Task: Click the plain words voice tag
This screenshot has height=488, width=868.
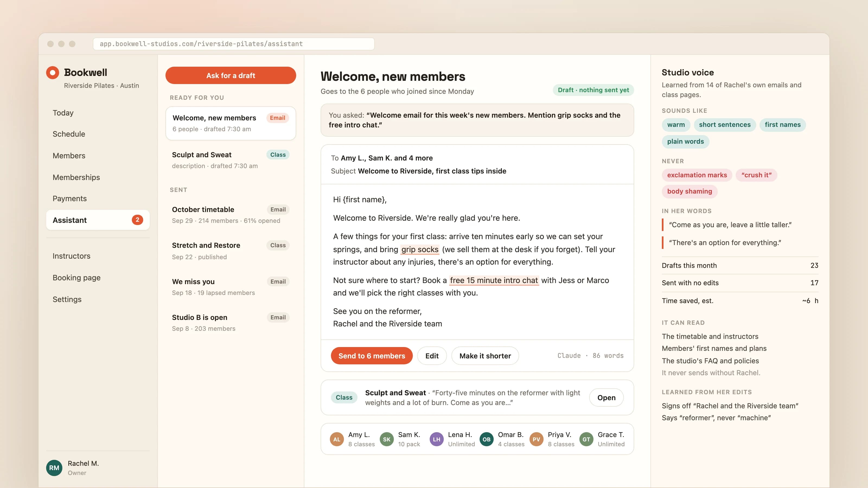Action: click(685, 142)
